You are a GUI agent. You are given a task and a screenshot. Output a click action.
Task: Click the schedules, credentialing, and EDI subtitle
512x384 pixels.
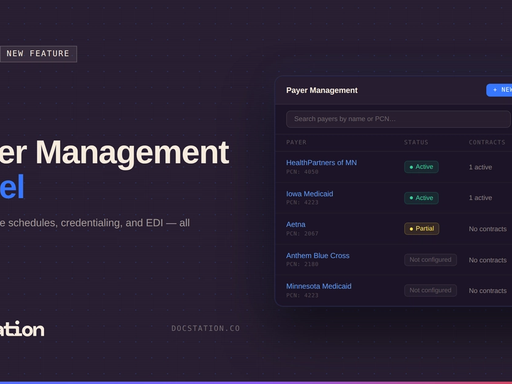[95, 223]
